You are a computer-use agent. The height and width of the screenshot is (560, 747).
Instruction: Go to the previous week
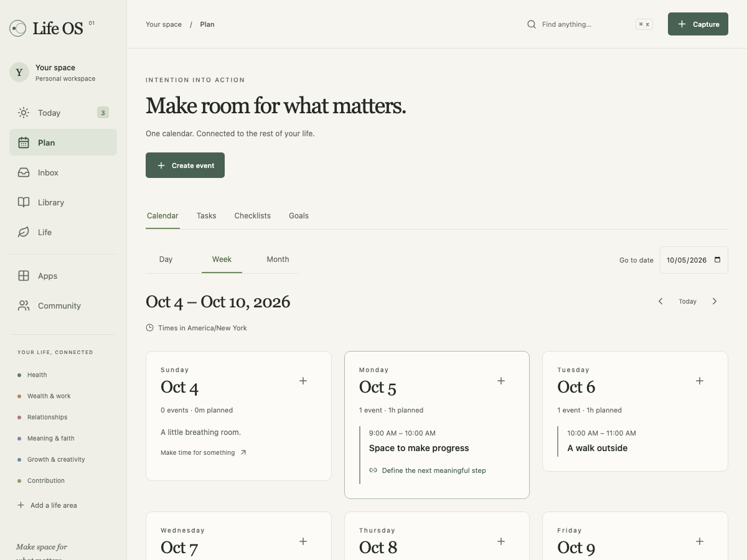tap(660, 301)
